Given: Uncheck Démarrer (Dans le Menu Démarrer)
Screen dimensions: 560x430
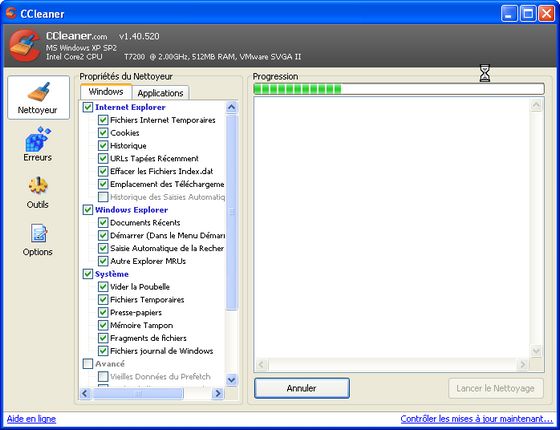Looking at the screenshot, I should click(x=103, y=236).
